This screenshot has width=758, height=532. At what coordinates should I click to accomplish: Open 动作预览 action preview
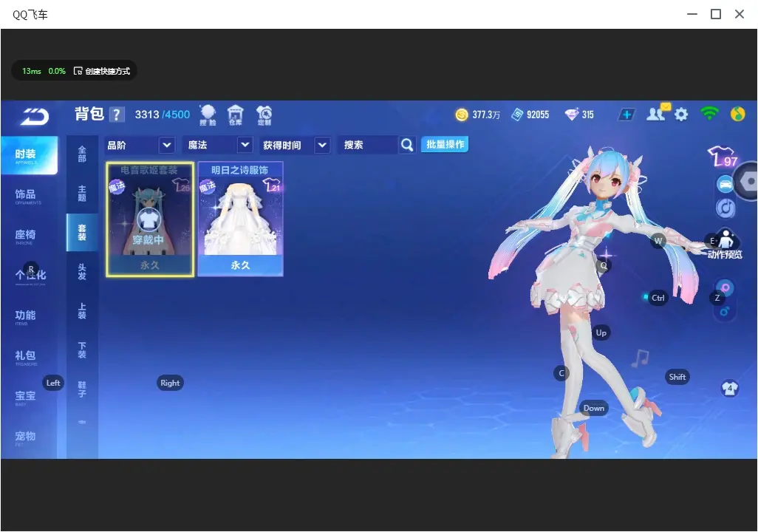pos(725,245)
